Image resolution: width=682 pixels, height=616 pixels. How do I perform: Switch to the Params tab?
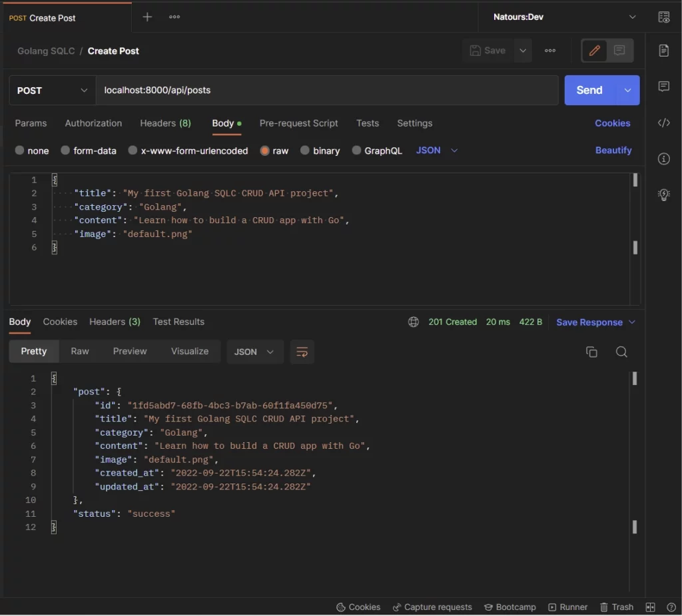[31, 123]
